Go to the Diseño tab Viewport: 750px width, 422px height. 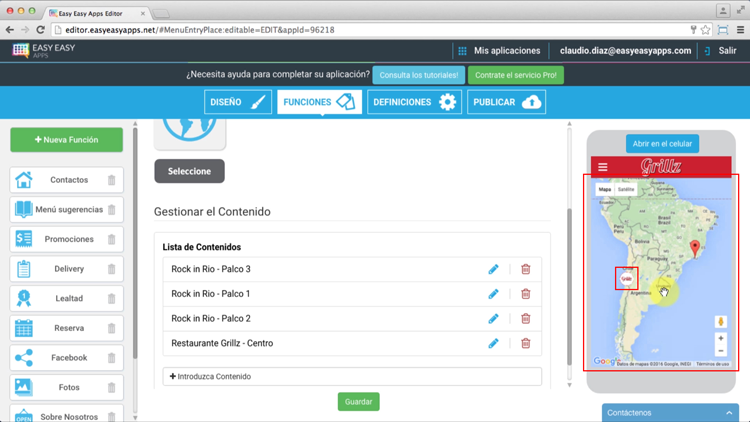pyautogui.click(x=238, y=102)
